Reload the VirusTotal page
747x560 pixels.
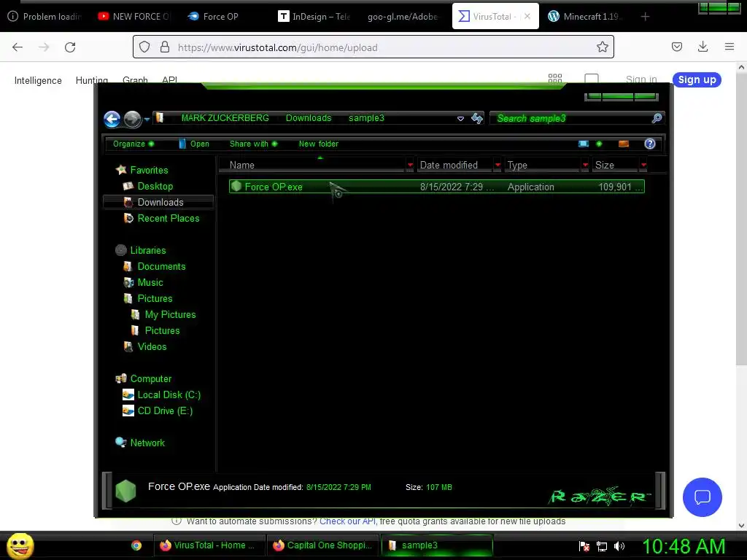coord(70,47)
